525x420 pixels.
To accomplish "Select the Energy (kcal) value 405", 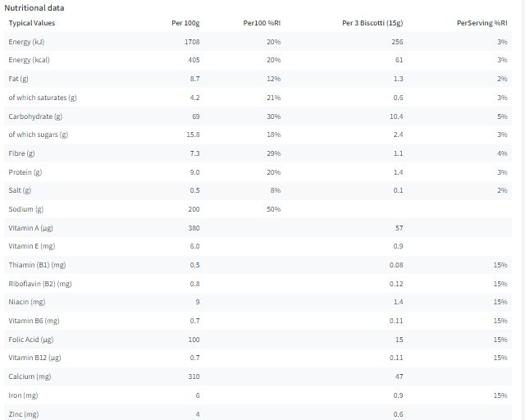I will point(194,60).
